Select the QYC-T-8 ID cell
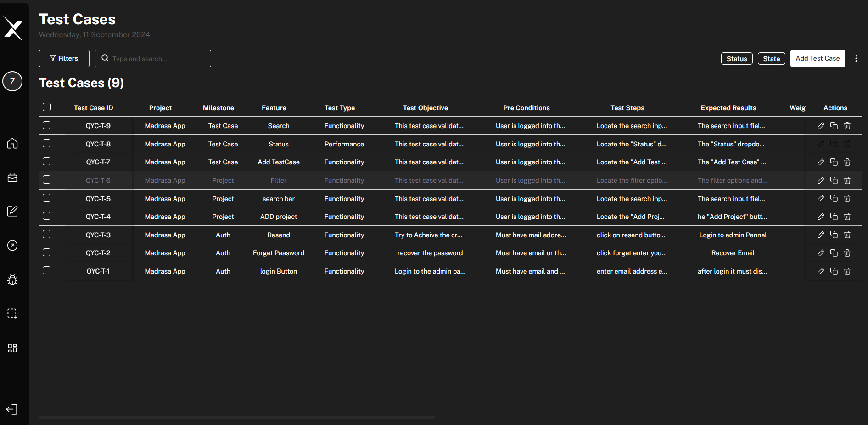The height and width of the screenshot is (425, 868). (98, 144)
